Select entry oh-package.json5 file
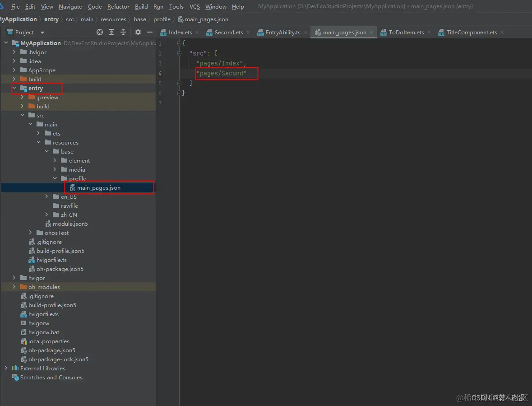Screen dimensions: 532x406 coord(60,269)
